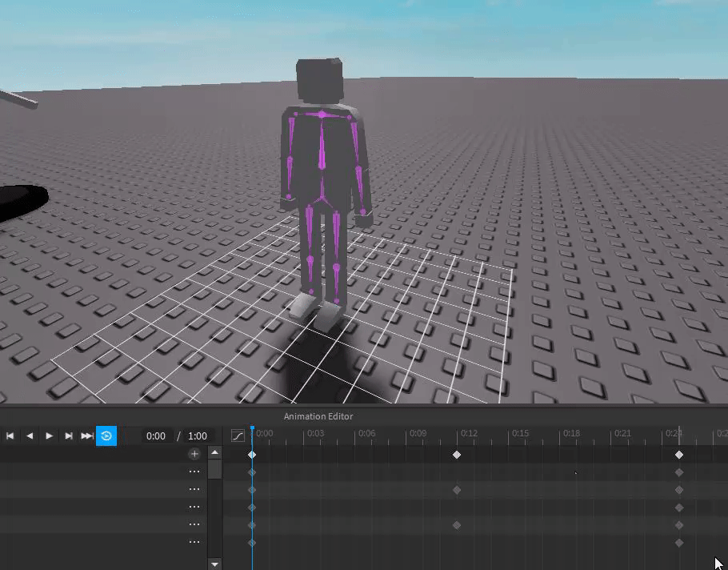Select the bottom track's end keyframe past 0:24
728x570 pixels.
pyautogui.click(x=679, y=543)
